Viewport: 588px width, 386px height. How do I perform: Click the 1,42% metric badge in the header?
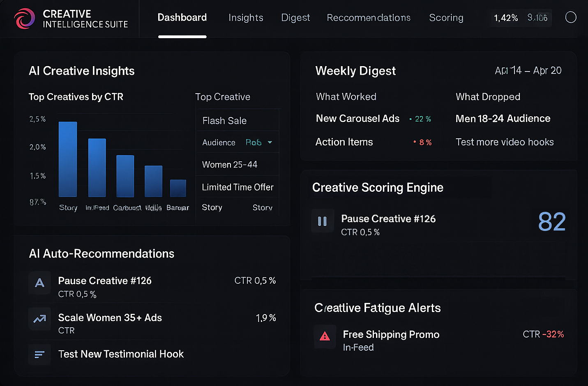[505, 18]
